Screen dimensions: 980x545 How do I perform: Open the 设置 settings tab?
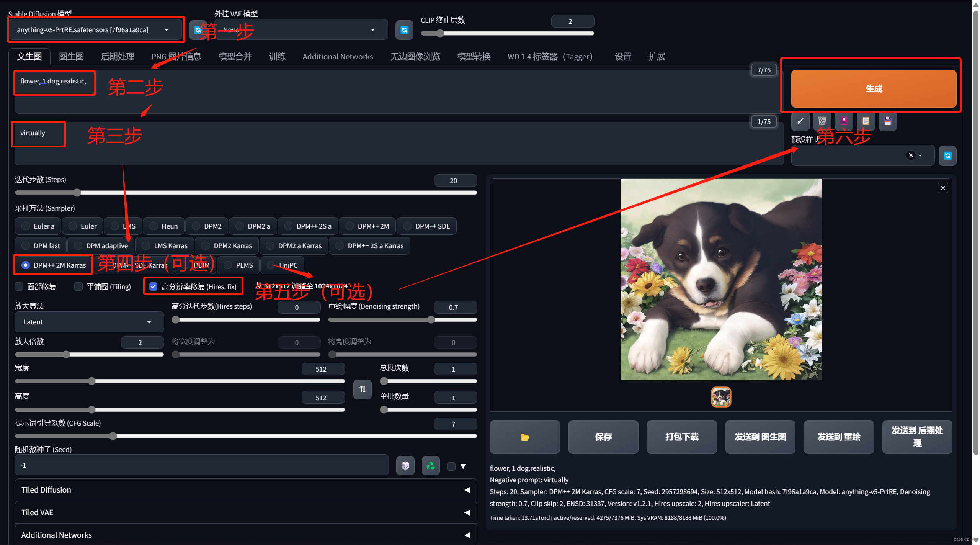(x=622, y=57)
